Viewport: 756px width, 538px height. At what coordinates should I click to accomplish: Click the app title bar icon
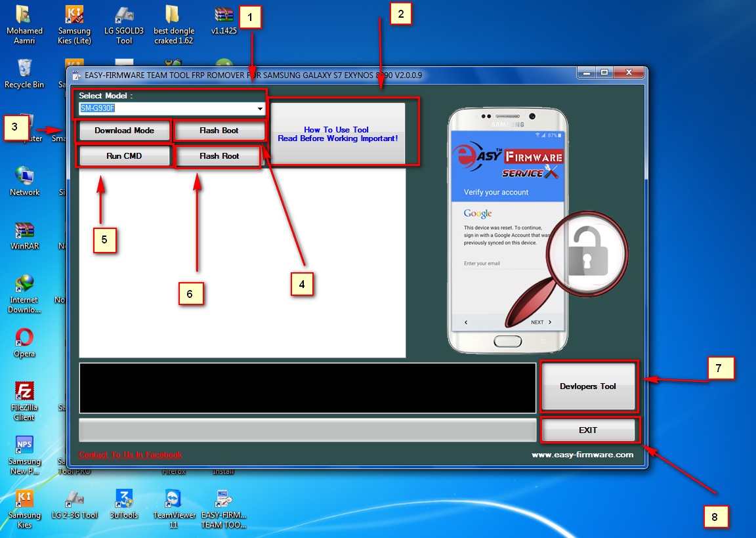76,75
